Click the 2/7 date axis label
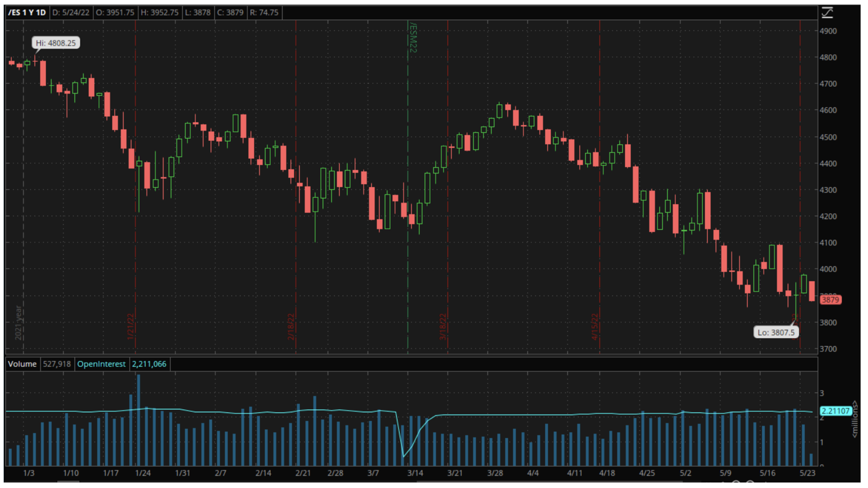 (x=221, y=473)
